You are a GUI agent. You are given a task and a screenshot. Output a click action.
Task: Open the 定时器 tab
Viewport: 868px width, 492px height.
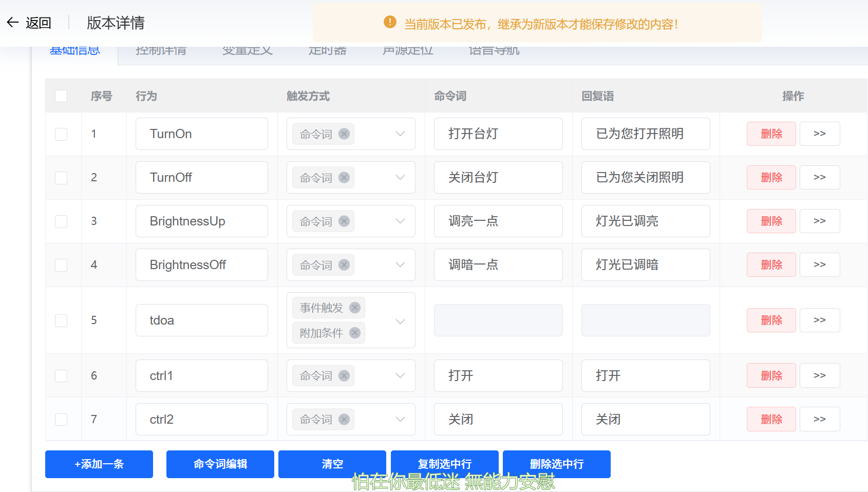point(327,50)
